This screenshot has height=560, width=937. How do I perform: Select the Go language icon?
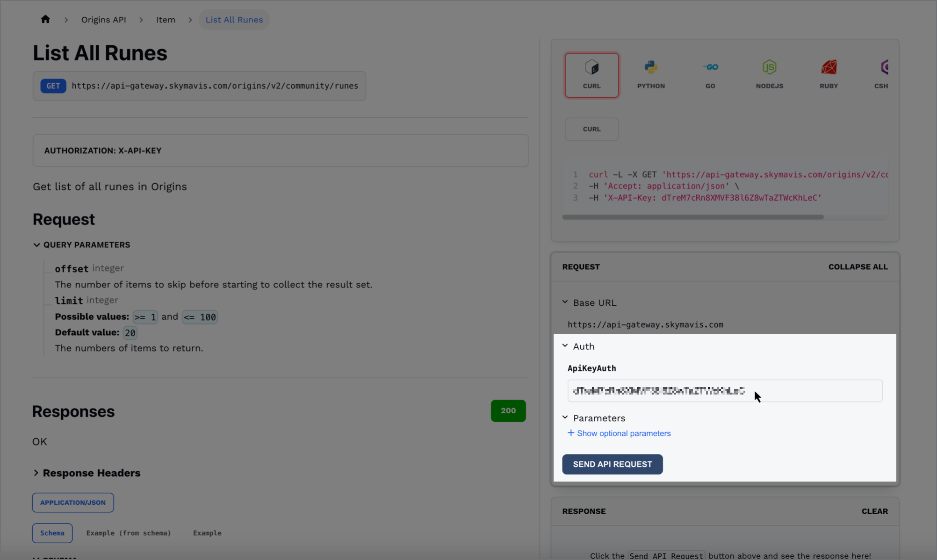coord(710,75)
